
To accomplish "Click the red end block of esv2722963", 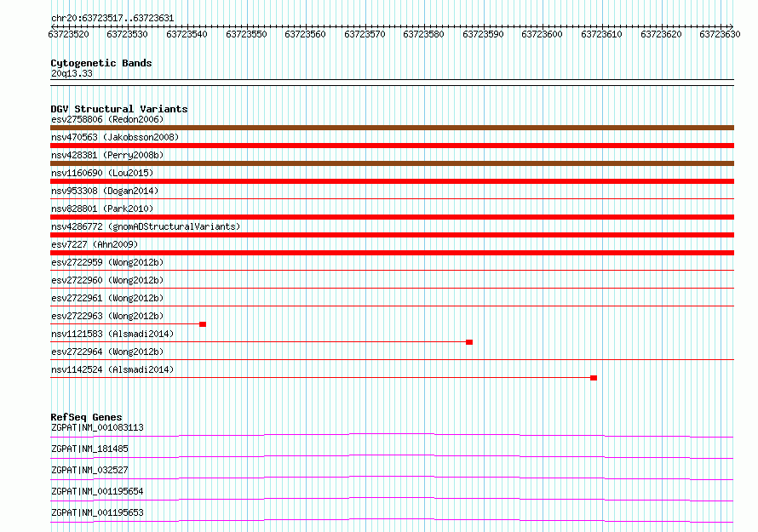I will 203,324.
